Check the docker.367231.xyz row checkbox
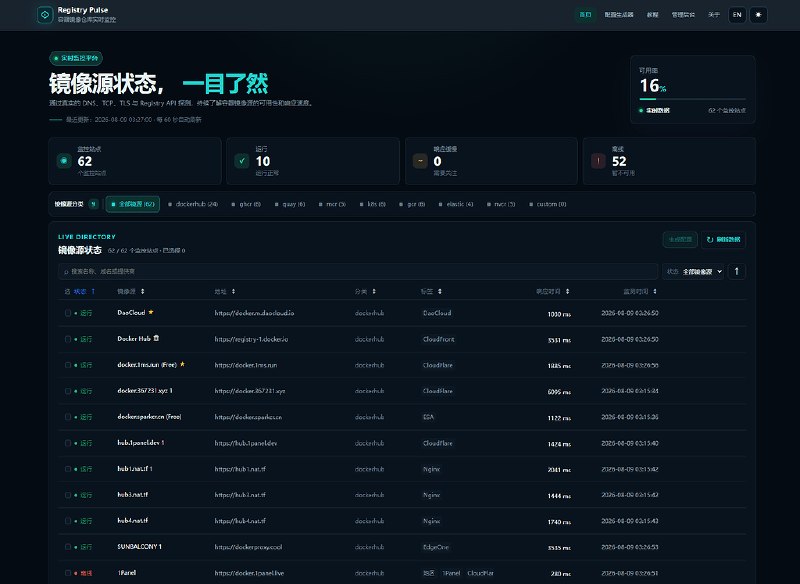 click(68, 391)
